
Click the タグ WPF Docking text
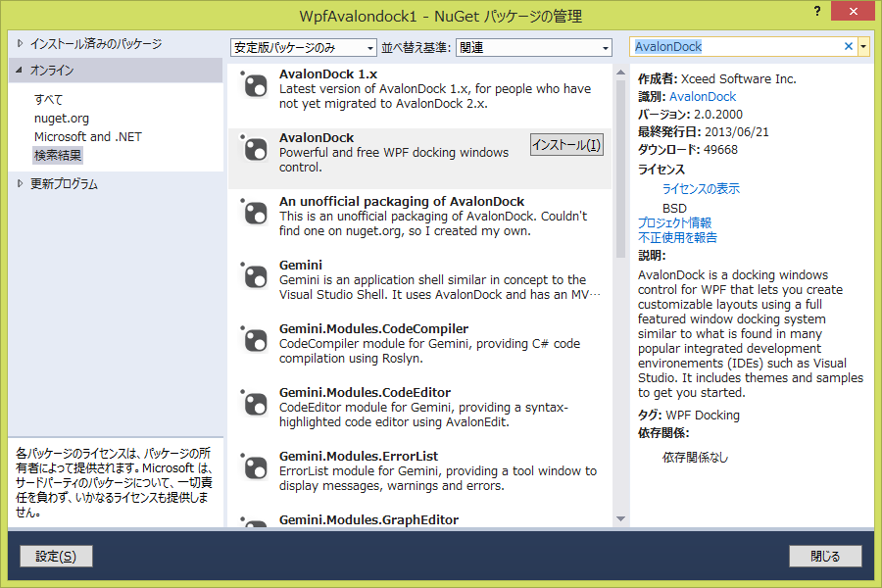[x=689, y=416]
